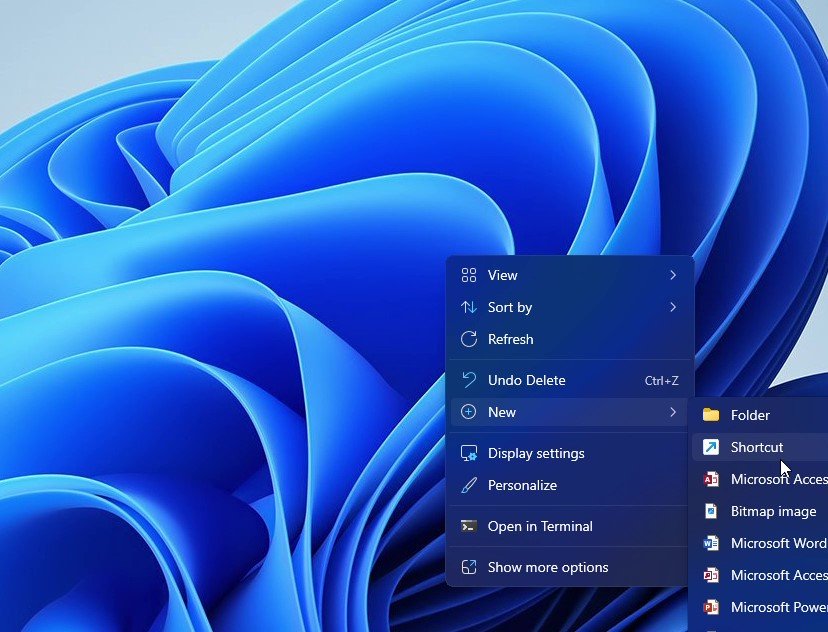The width and height of the screenshot is (828, 632).
Task: Click the Personalize brush icon
Action: (469, 485)
